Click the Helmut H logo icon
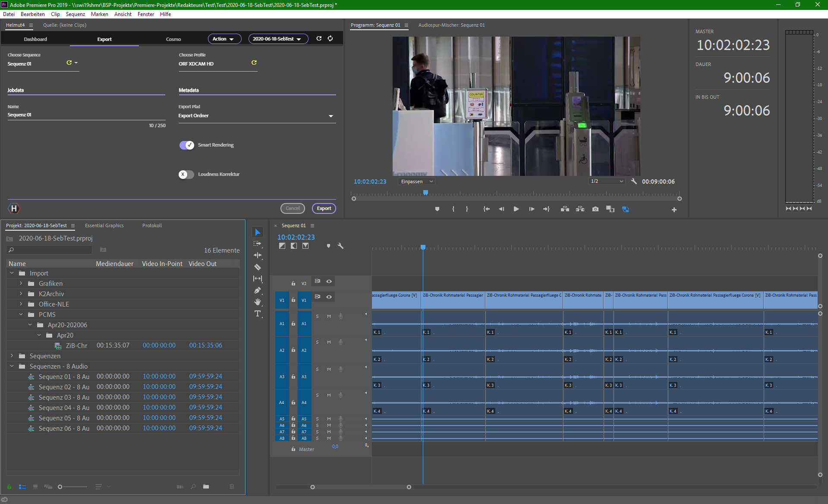 (14, 209)
